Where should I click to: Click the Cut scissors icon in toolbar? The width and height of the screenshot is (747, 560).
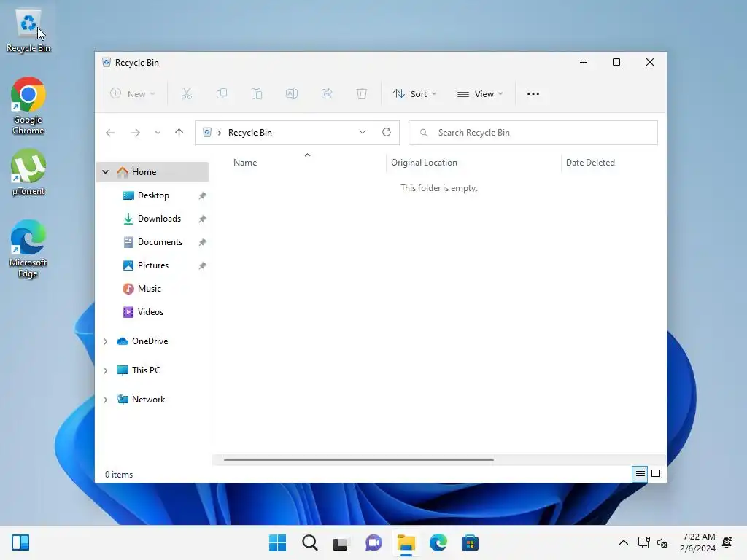186,94
